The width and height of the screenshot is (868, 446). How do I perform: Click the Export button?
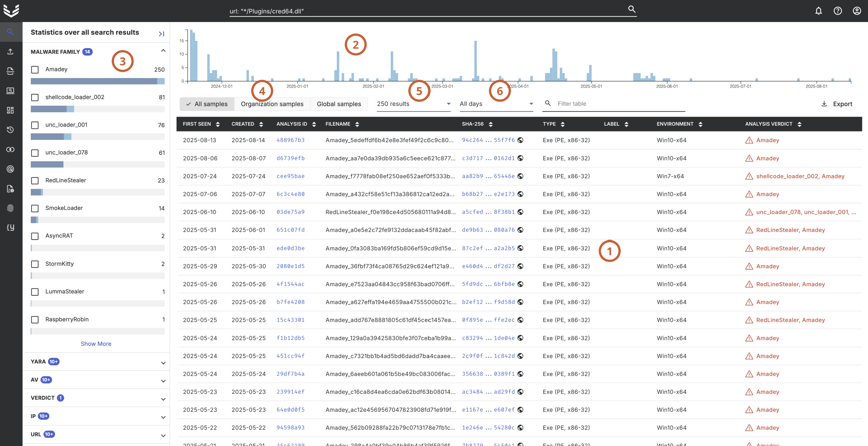coord(837,104)
